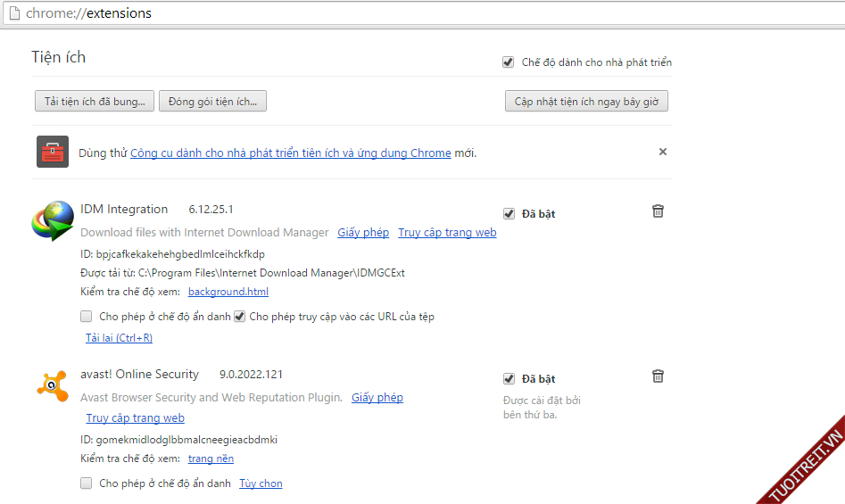The image size is (845, 504).
Task: Allow IDM Integration in incognito mode
Action: (x=87, y=317)
